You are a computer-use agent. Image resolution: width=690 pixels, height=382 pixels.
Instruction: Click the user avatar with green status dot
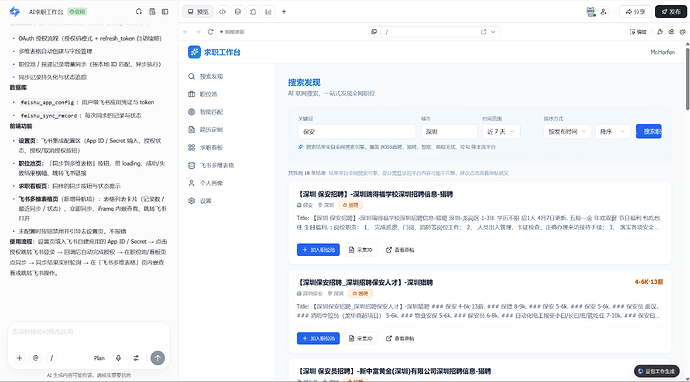591,12
